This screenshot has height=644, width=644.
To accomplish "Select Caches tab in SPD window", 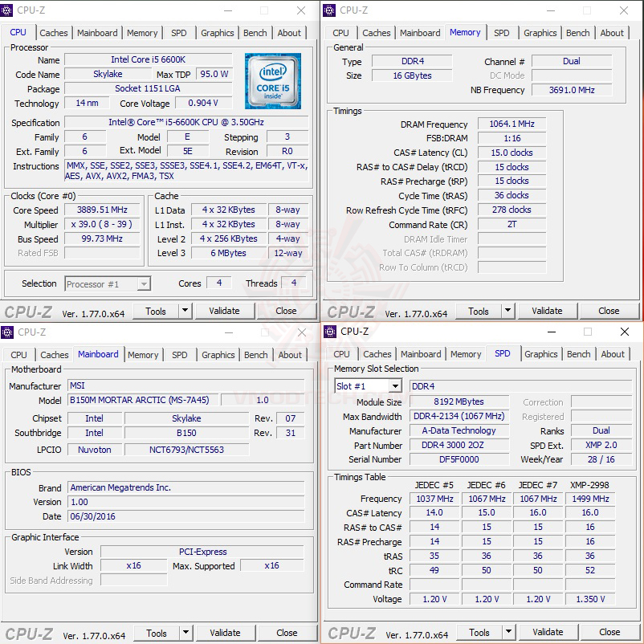I will (x=377, y=354).
